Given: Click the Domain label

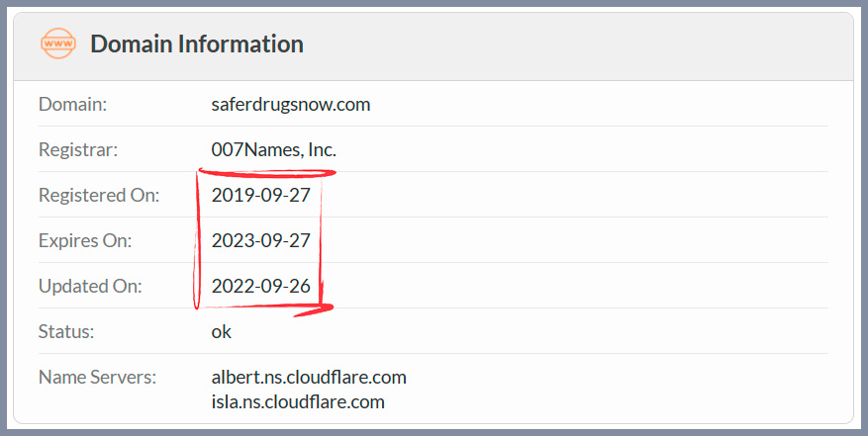Looking at the screenshot, I should click(x=72, y=104).
